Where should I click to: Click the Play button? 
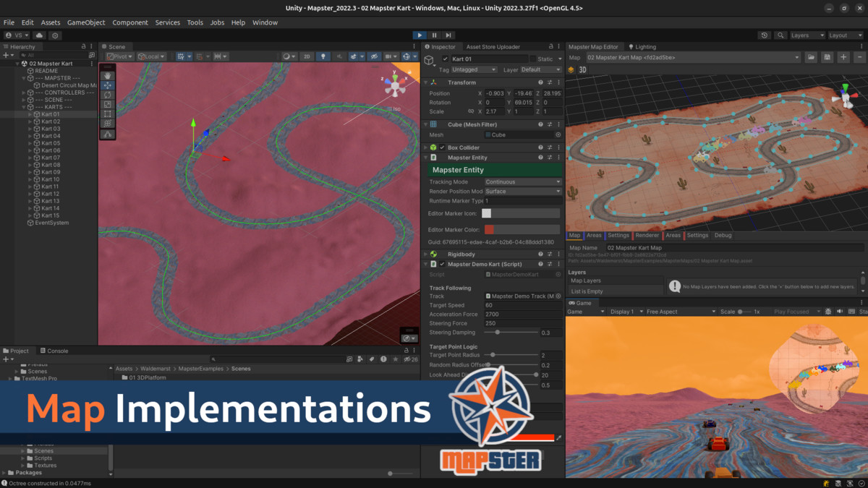420,35
